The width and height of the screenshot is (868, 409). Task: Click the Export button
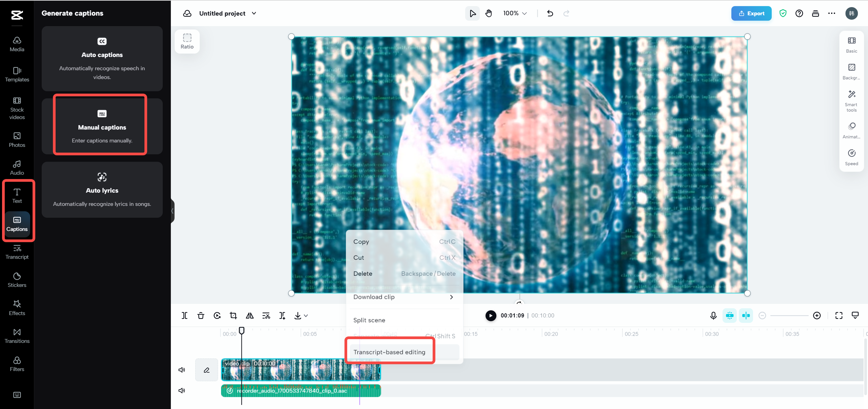coord(751,13)
